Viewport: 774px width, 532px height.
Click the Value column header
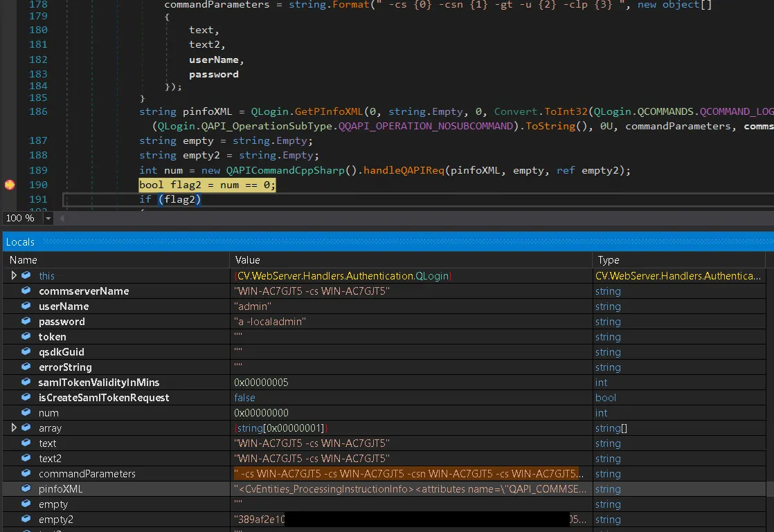pyautogui.click(x=247, y=260)
